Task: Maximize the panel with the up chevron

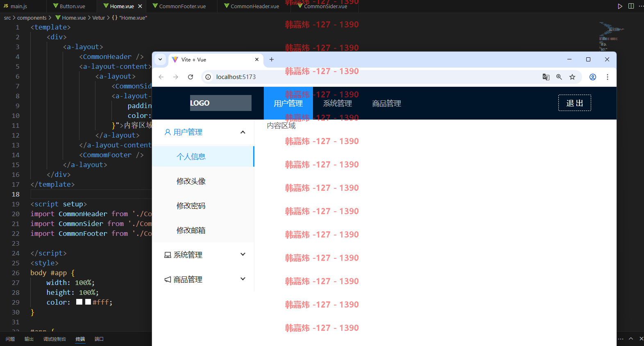Action: (631, 339)
